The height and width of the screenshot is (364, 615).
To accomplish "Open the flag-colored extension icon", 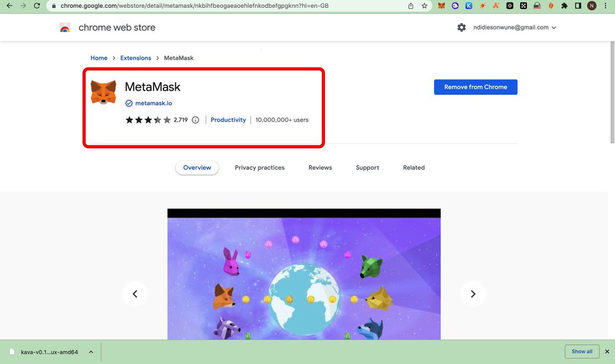I will pyautogui.click(x=537, y=6).
